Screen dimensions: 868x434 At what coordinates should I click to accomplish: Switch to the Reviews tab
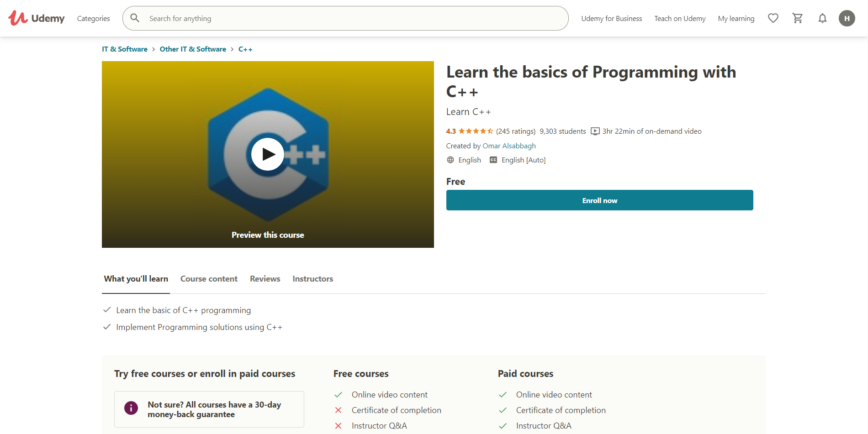(x=265, y=279)
